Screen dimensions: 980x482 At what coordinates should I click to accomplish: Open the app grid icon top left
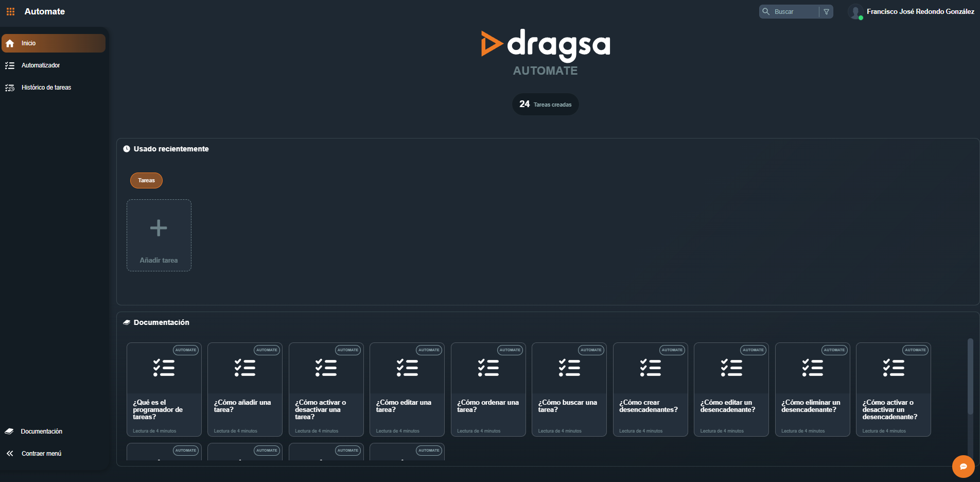click(x=10, y=11)
